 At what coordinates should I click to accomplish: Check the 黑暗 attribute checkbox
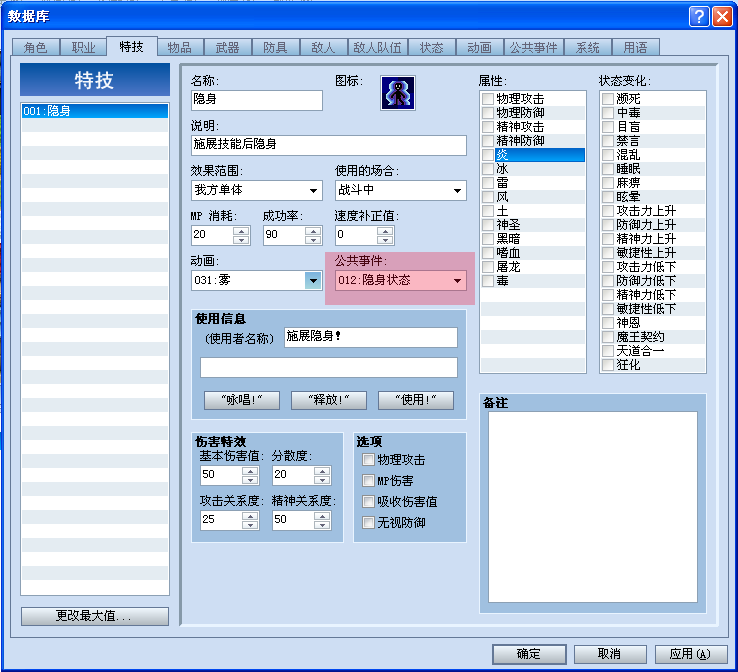click(x=488, y=239)
